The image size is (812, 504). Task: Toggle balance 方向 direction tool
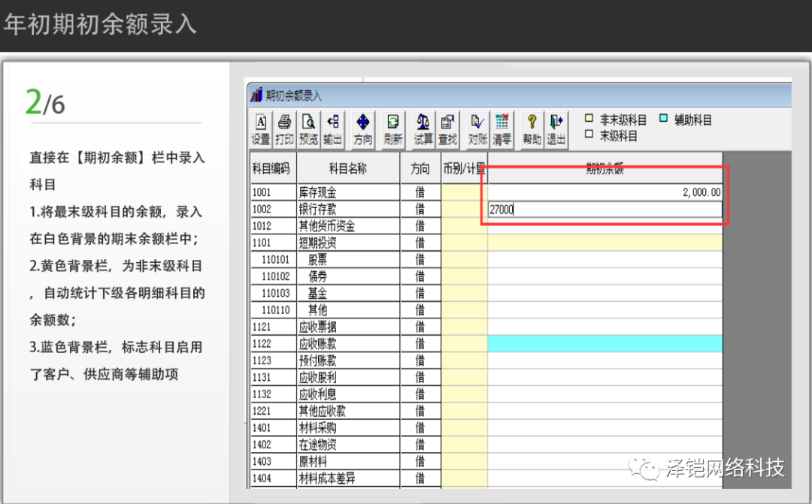(x=362, y=129)
